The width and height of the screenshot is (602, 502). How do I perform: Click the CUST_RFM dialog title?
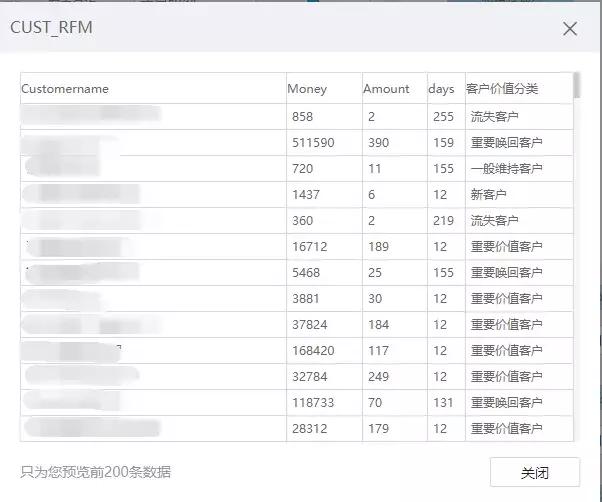click(x=51, y=28)
